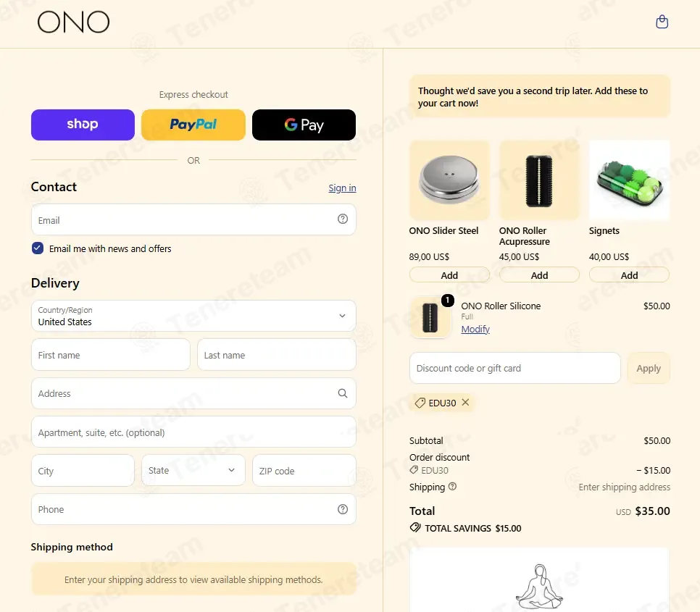
Task: Click the Address search magnifier icon
Action: pyautogui.click(x=343, y=393)
